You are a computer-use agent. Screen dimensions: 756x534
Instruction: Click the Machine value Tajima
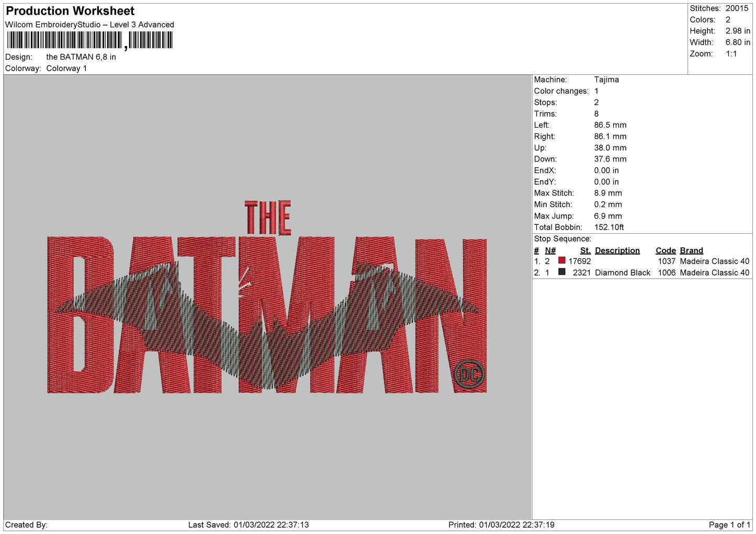coord(606,79)
